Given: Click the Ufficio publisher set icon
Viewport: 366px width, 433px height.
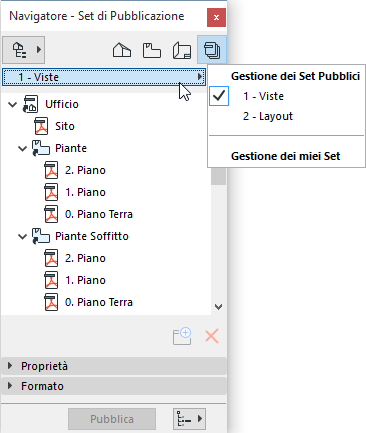Looking at the screenshot, I should click(30, 104).
